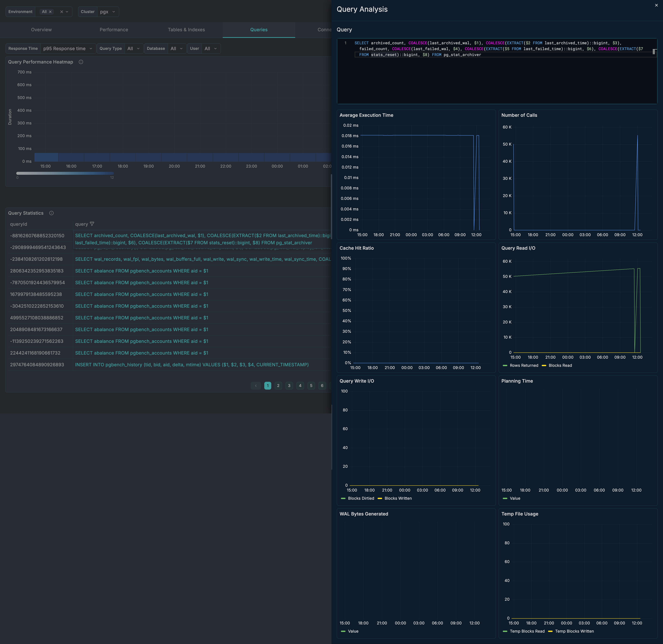Image resolution: width=663 pixels, height=644 pixels.
Task: Click the query column filter icon
Action: click(x=92, y=224)
